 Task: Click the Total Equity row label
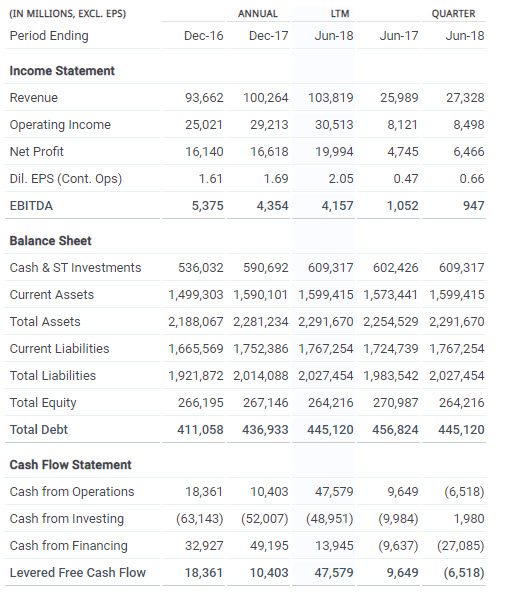point(43,403)
